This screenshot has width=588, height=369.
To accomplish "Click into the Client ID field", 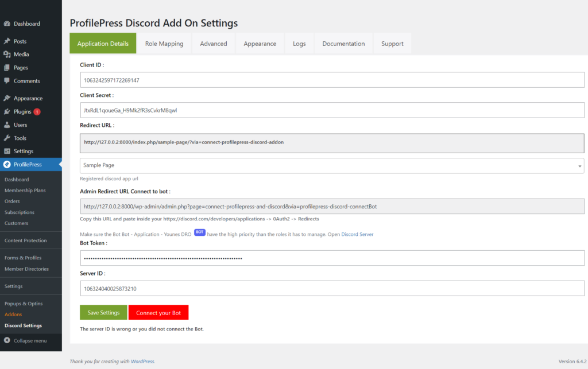I will coord(332,80).
